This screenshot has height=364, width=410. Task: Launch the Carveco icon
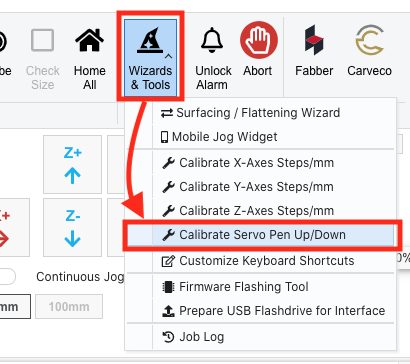point(369,40)
